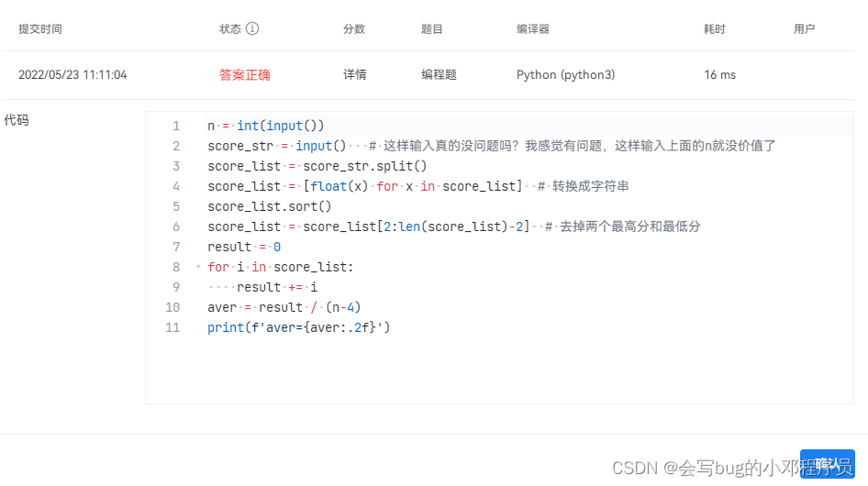
Task: Click line 4 float(x) list comprehension
Action: click(x=365, y=186)
